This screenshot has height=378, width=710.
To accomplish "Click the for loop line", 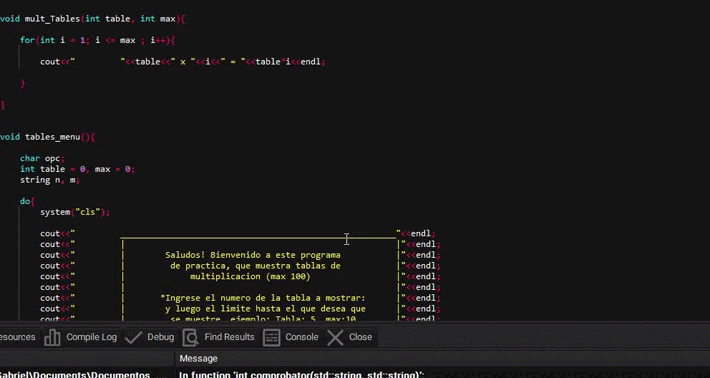I will pos(97,40).
